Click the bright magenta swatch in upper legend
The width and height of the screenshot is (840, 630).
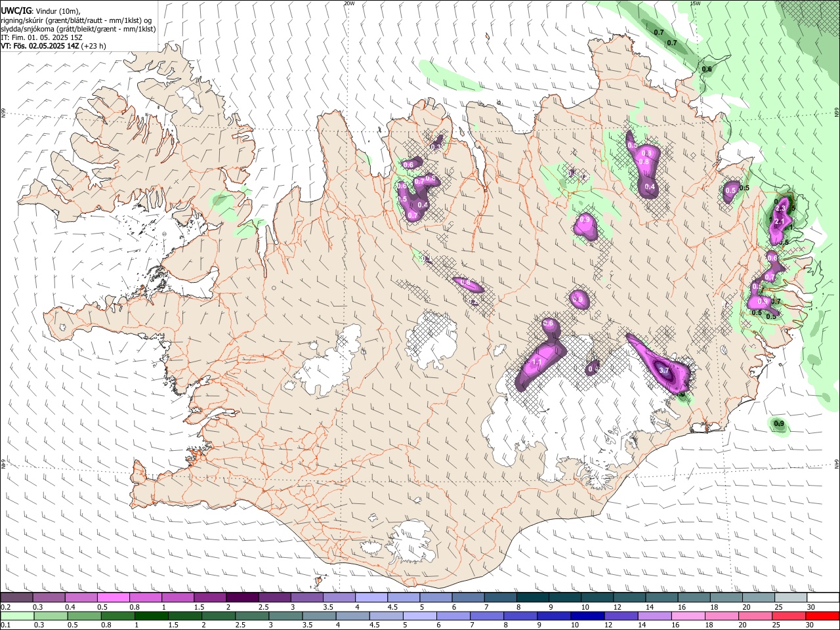[x=113, y=597]
